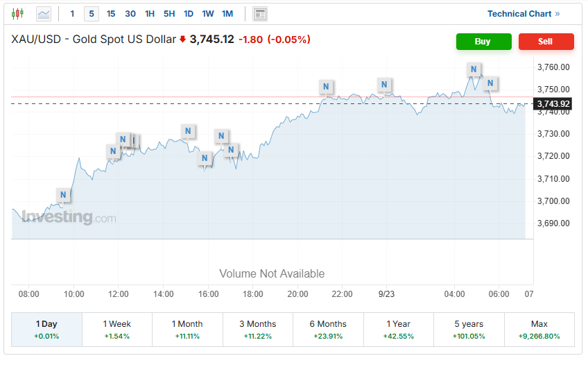The image size is (588, 365).
Task: Click the news marker near 10:00
Action: tap(63, 194)
